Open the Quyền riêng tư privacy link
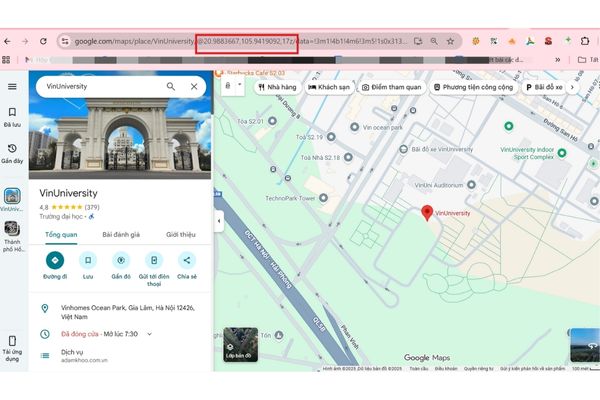 point(478,369)
